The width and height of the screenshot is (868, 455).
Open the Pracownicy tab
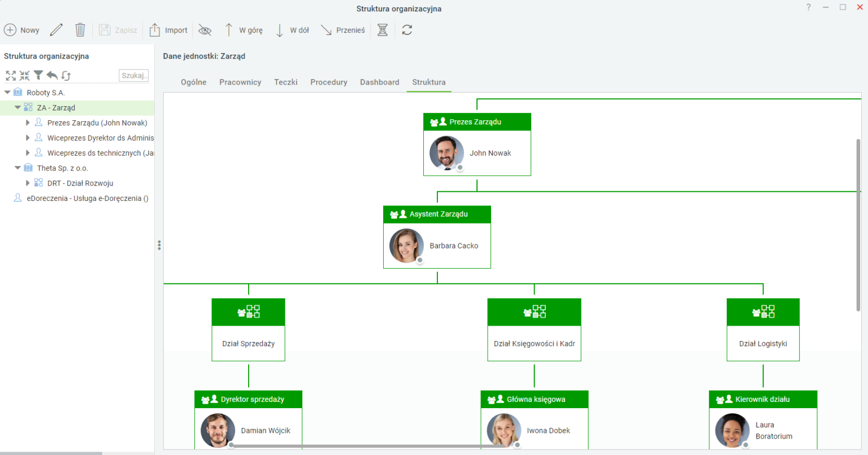[x=240, y=82]
